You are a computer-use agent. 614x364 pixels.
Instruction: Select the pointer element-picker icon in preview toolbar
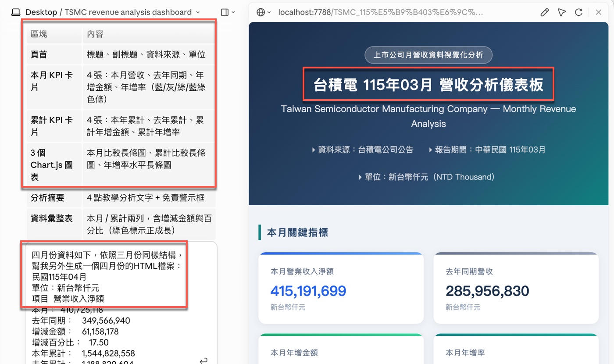562,12
